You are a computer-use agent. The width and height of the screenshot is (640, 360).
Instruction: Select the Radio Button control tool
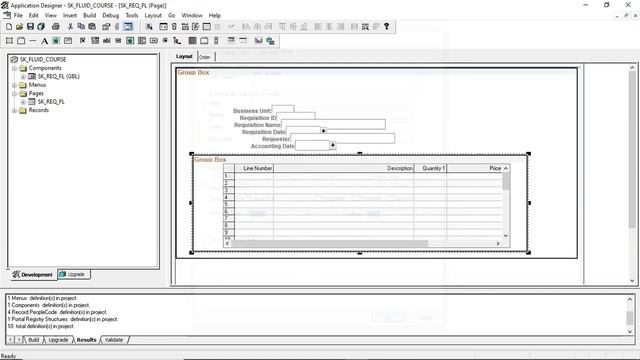point(165,41)
